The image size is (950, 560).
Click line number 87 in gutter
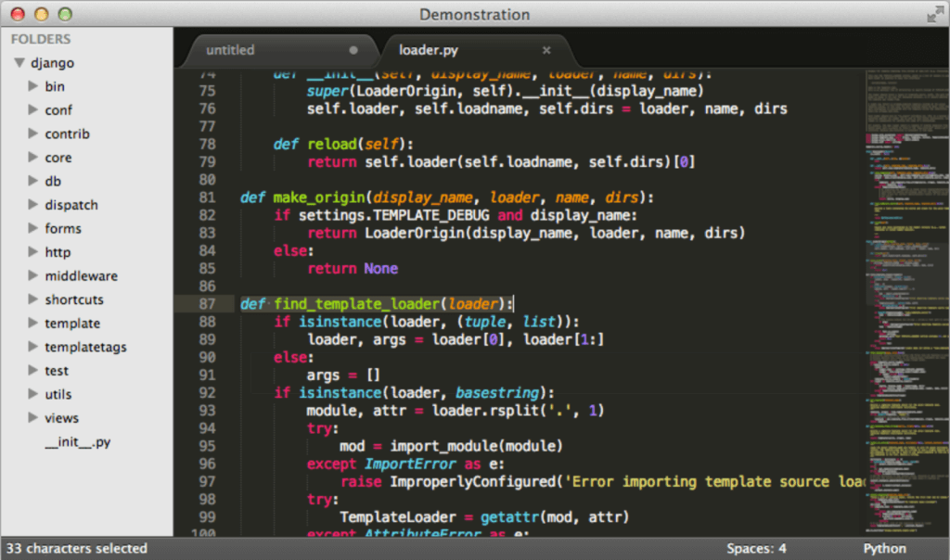(x=207, y=304)
